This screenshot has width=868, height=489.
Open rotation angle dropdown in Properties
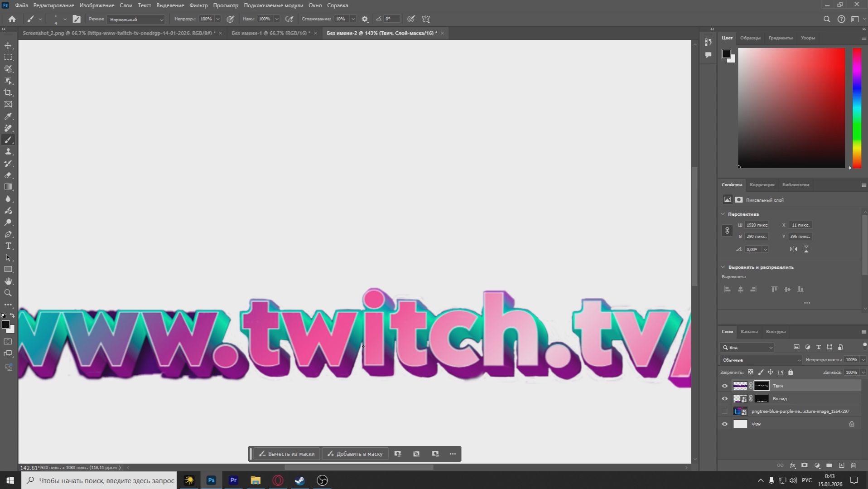(x=765, y=249)
